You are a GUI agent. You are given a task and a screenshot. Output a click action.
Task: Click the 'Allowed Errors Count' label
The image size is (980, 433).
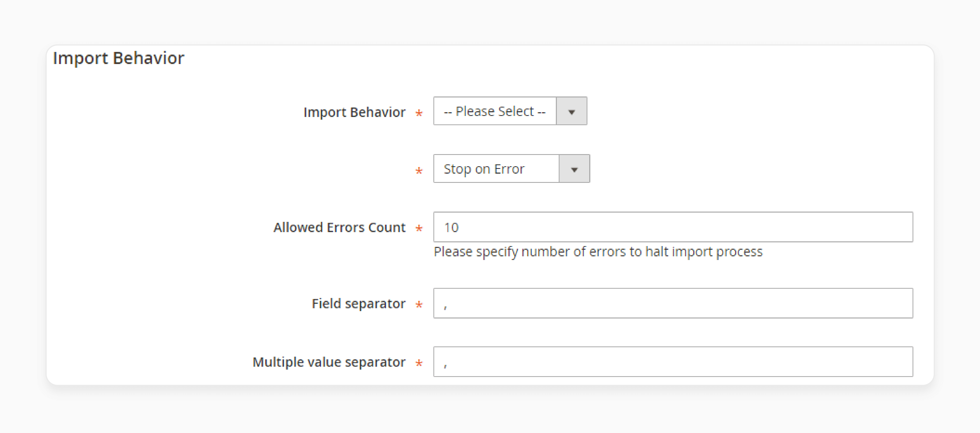[x=339, y=228]
